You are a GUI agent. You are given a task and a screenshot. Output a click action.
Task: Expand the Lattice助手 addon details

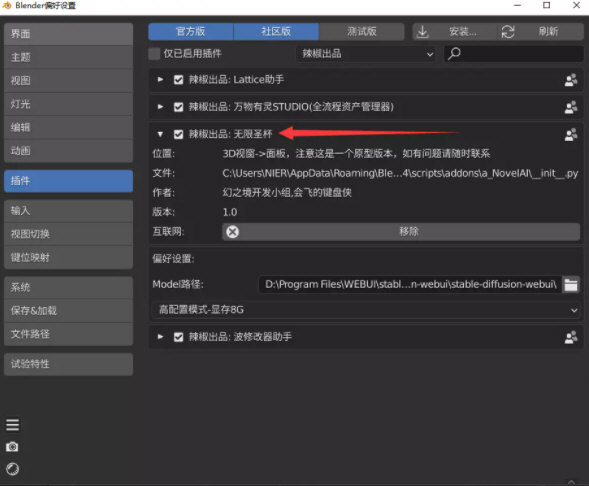(160, 80)
